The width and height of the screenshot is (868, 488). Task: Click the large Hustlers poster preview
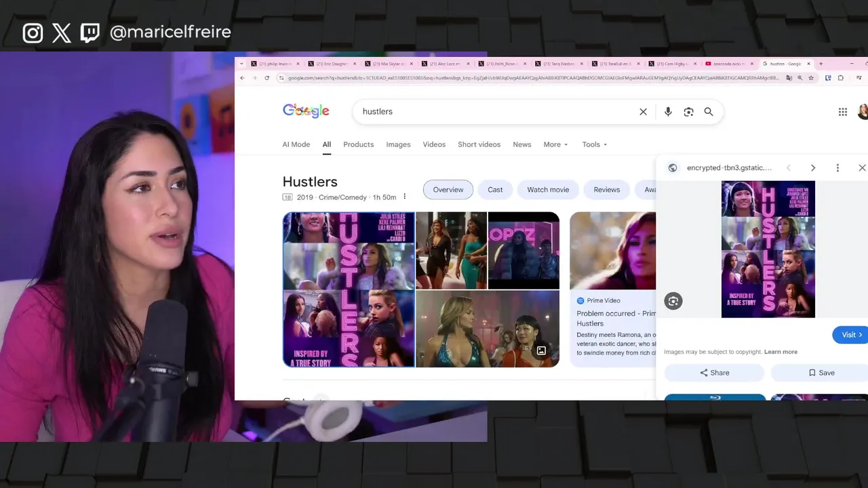click(768, 249)
